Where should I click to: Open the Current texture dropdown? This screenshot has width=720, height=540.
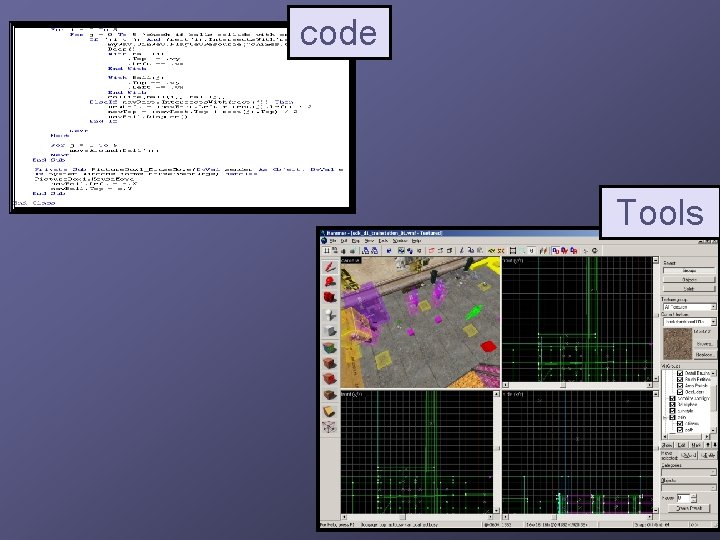point(689,322)
